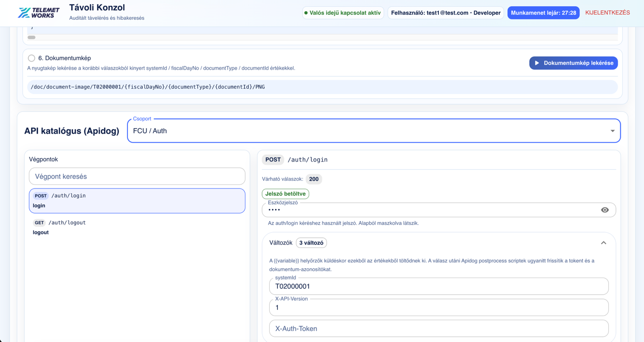The height and width of the screenshot is (342, 644).
Task: Click the X-Auth-Token input field
Action: tap(439, 329)
